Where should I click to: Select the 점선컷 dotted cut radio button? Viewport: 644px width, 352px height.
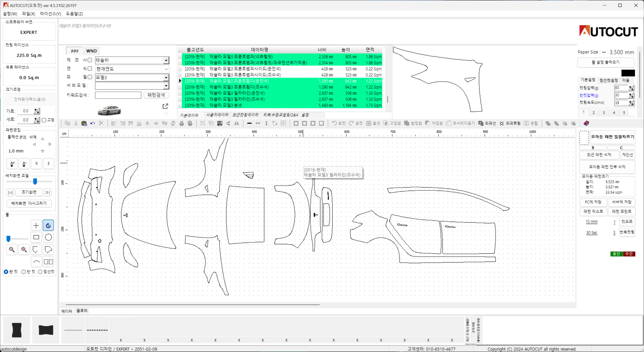[x=40, y=272]
